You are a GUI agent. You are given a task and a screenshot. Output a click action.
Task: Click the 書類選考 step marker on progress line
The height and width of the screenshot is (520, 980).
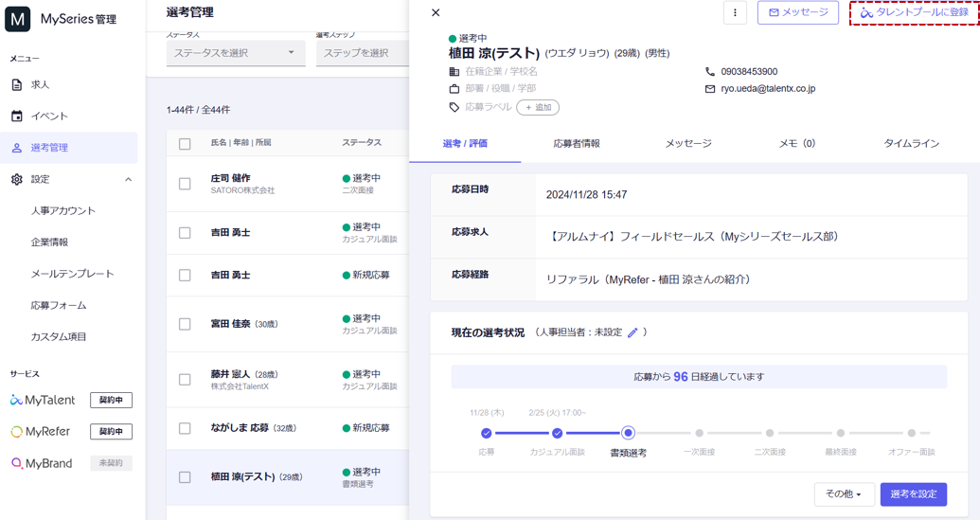click(628, 433)
